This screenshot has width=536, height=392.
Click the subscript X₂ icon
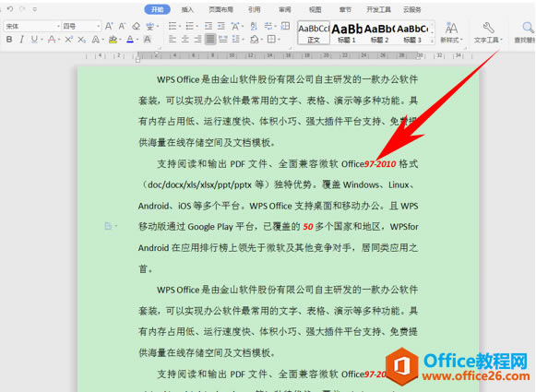point(81,40)
